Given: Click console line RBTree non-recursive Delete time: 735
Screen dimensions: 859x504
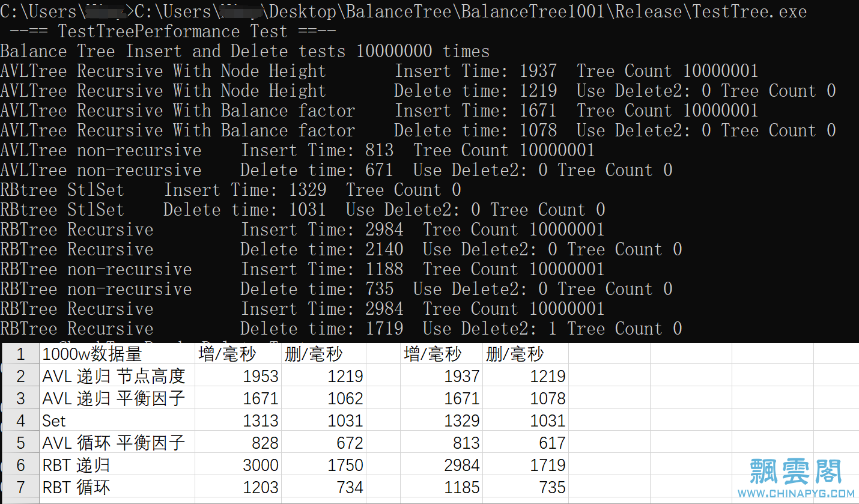Looking at the screenshot, I should click(336, 289).
